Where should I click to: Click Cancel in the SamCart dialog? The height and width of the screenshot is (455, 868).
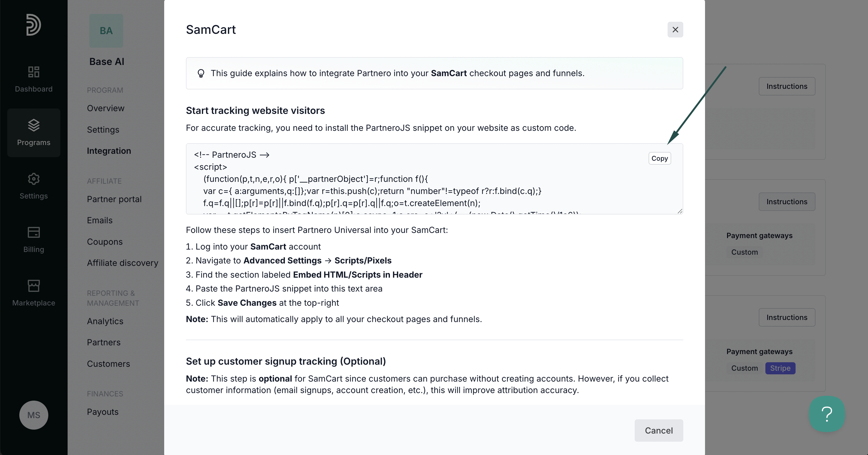coord(659,430)
